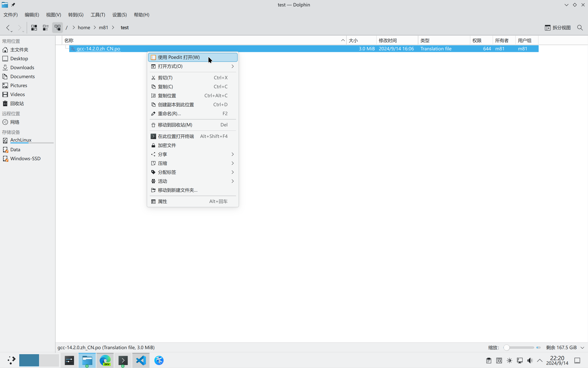Open Edge Dev browser from taskbar
The height and width of the screenshot is (368, 588).
click(x=105, y=360)
